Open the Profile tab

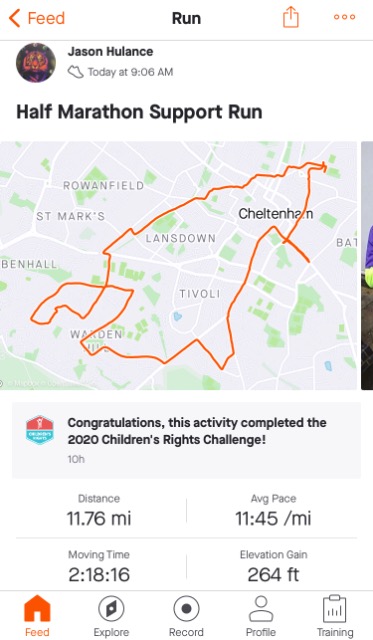tap(261, 616)
